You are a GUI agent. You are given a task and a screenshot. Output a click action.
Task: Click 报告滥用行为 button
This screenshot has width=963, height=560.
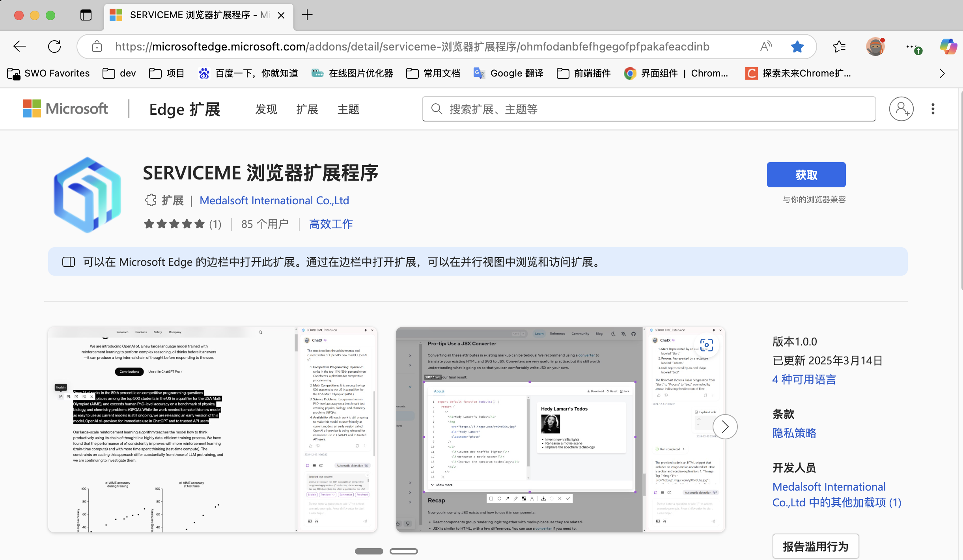tap(816, 547)
